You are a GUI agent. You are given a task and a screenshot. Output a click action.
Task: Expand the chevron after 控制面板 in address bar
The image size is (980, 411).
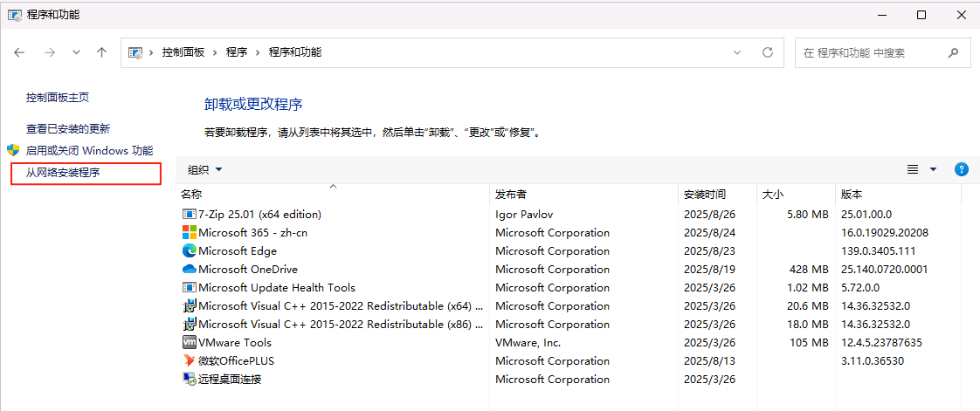(x=215, y=52)
